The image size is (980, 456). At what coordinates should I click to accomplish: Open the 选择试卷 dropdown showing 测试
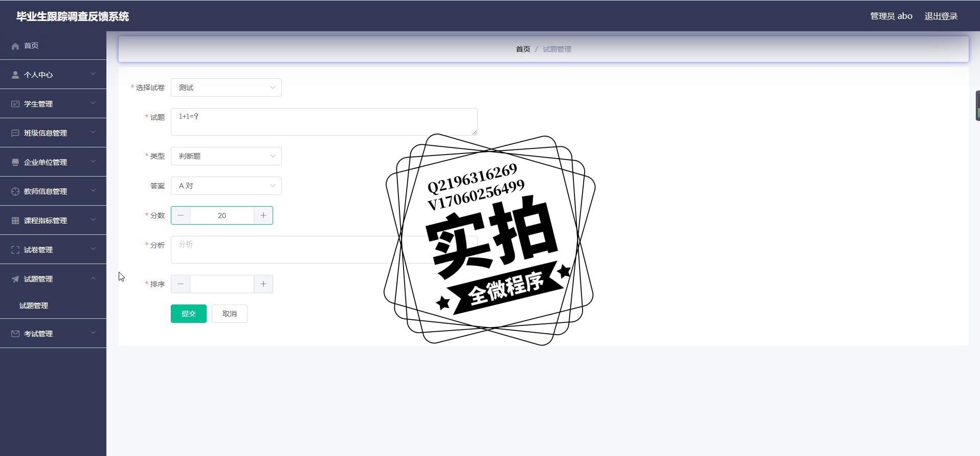[x=226, y=88]
